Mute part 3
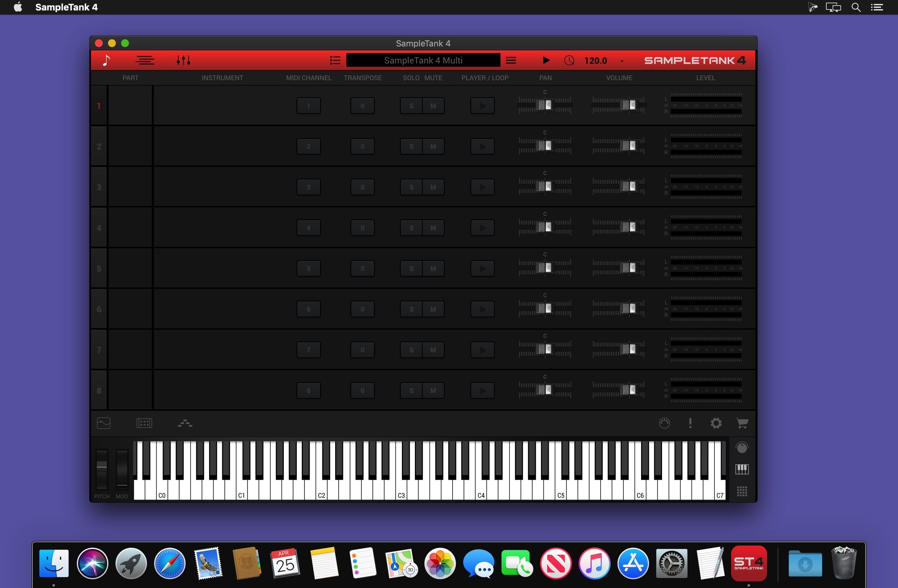 (x=433, y=187)
